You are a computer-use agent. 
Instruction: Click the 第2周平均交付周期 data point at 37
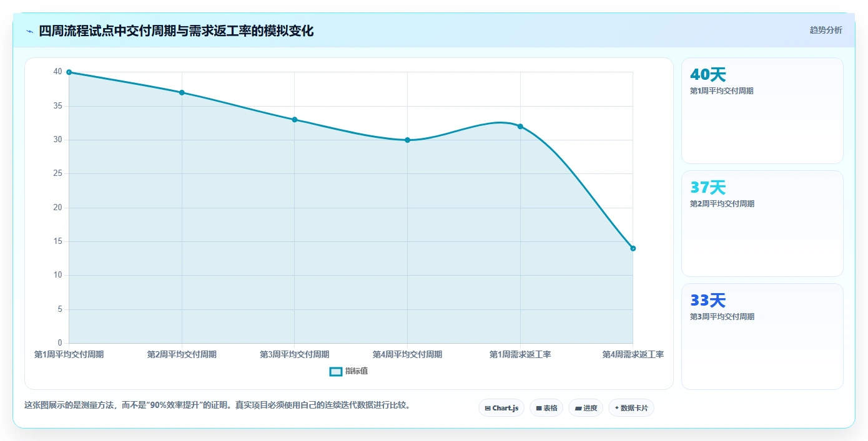[x=182, y=92]
